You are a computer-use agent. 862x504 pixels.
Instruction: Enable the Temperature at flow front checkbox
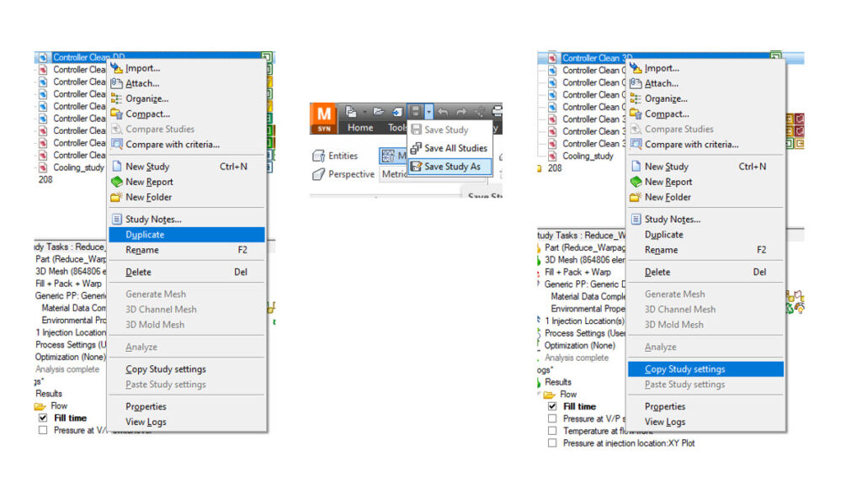(x=552, y=431)
